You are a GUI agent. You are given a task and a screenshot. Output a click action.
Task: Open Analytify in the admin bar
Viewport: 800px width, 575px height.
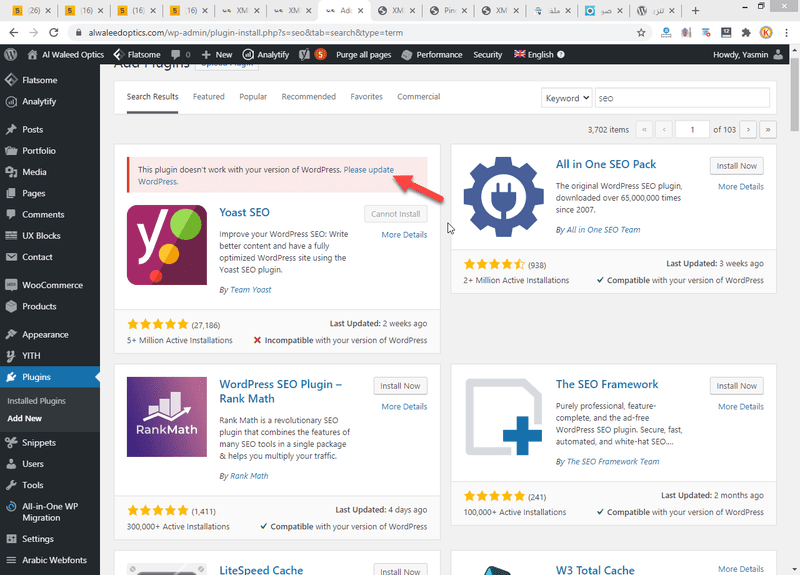pos(266,55)
